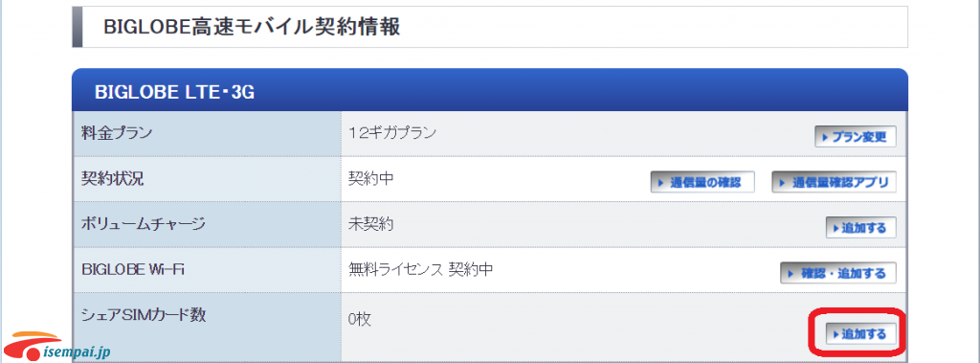Open 通信量の確認 usage check
This screenshot has width=980, height=363.
pyautogui.click(x=702, y=182)
